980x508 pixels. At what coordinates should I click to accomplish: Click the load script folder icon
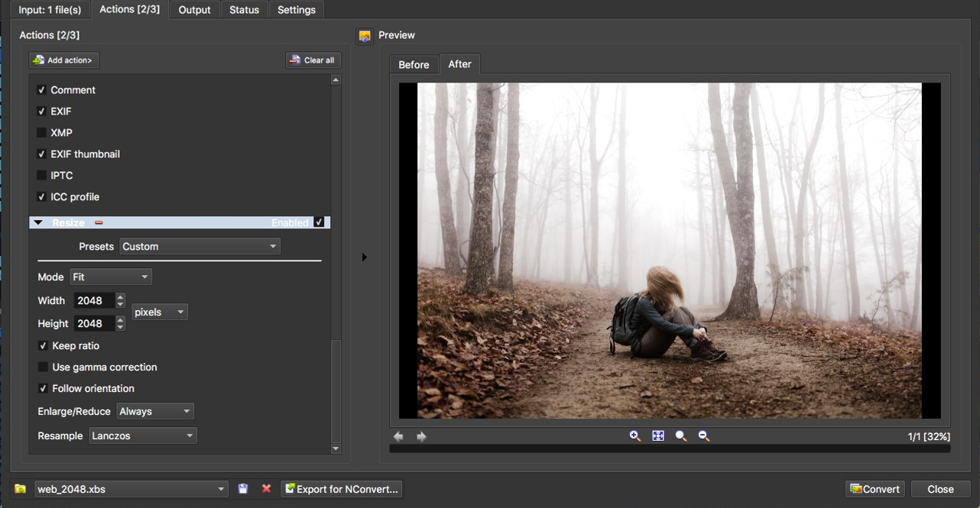(21, 489)
